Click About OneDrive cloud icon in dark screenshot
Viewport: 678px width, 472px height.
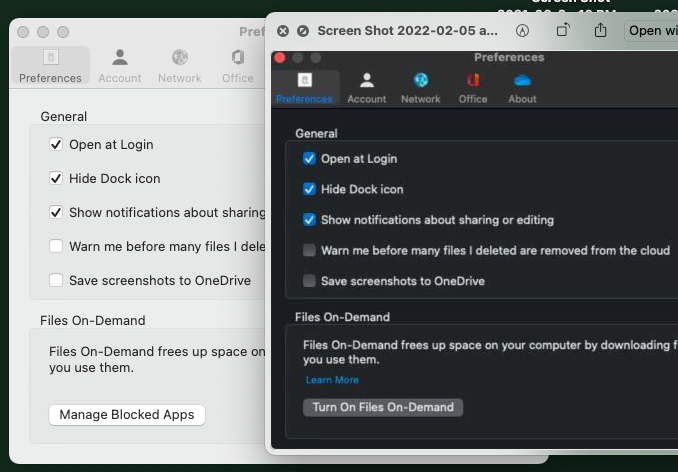[x=522, y=80]
